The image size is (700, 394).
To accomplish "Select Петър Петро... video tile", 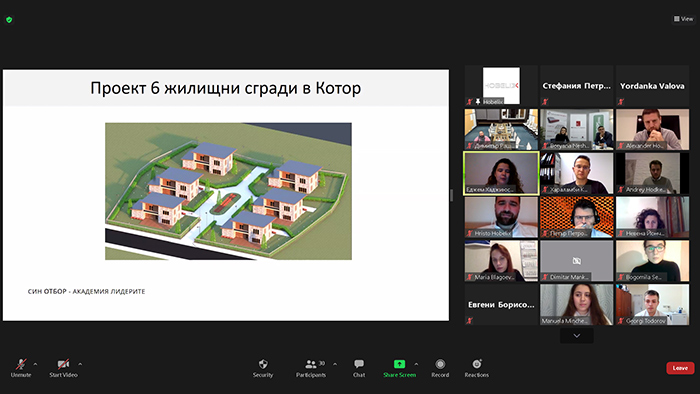I will point(577,217).
